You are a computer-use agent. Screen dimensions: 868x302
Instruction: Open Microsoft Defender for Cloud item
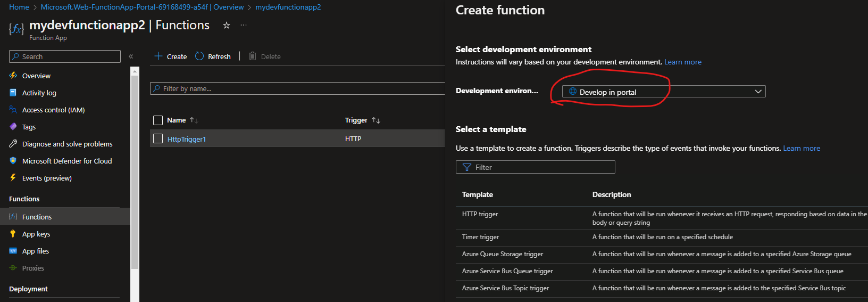(x=67, y=161)
